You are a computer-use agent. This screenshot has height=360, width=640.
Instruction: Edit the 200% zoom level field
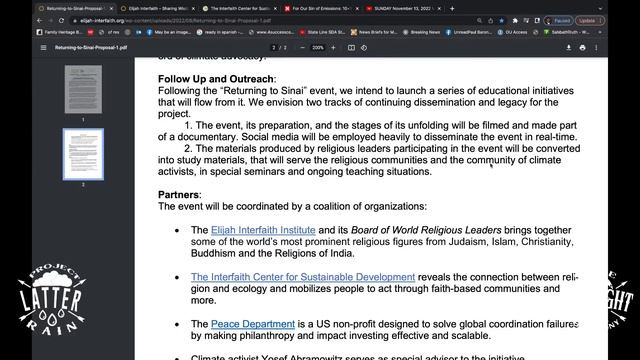tap(318, 48)
